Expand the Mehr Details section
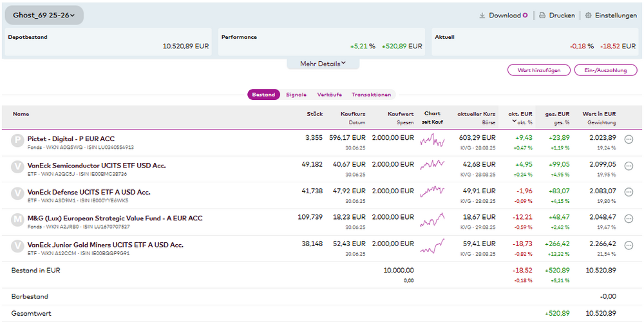644x335 pixels. coord(323,64)
